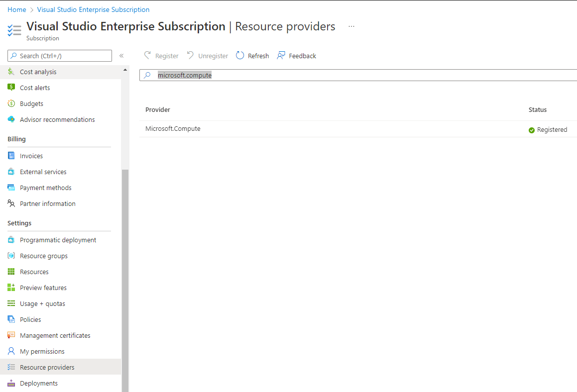This screenshot has width=577, height=392.
Task: Click the Payment methods card icon
Action: click(11, 187)
